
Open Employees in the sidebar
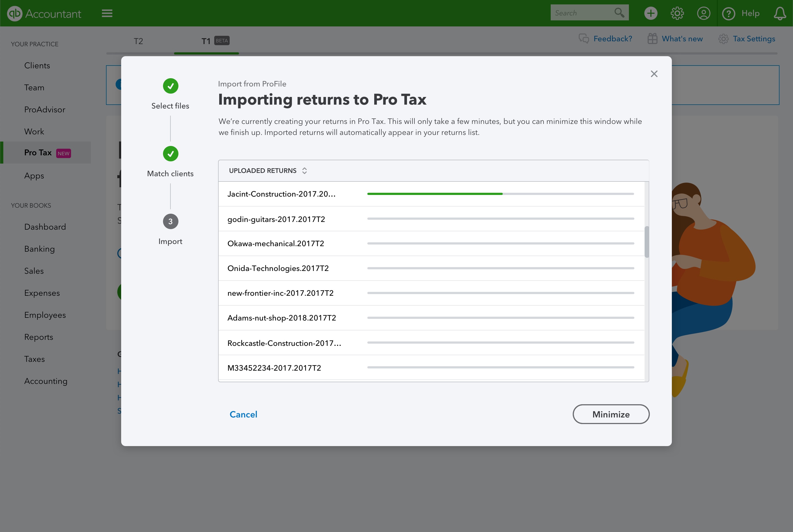click(x=45, y=315)
